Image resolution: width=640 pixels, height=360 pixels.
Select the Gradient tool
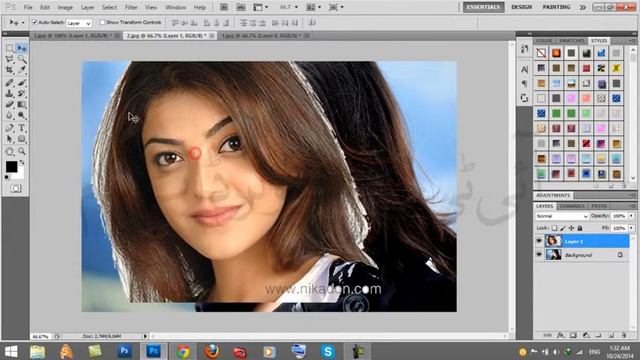pyautogui.click(x=22, y=104)
